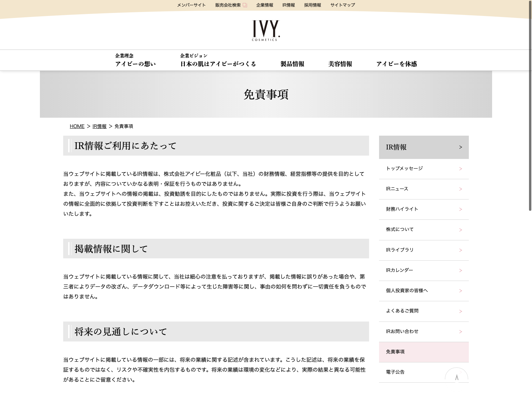Go to 採用情報 page
532x399 pixels.
[313, 5]
